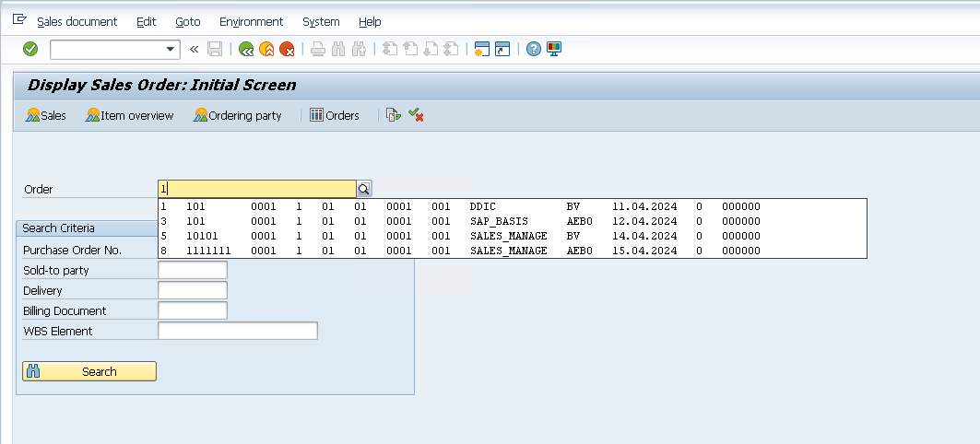This screenshot has height=444, width=980.
Task: Click the Search button
Action: pyautogui.click(x=89, y=371)
